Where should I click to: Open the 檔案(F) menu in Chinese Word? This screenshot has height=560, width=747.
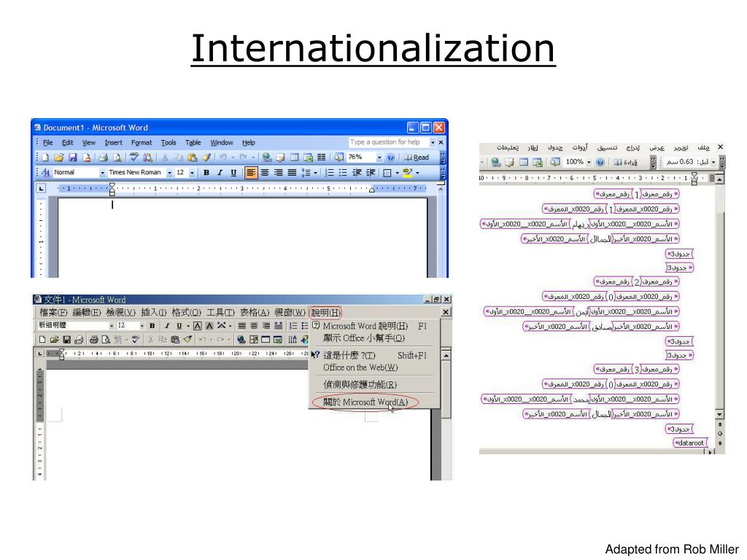coord(53,313)
